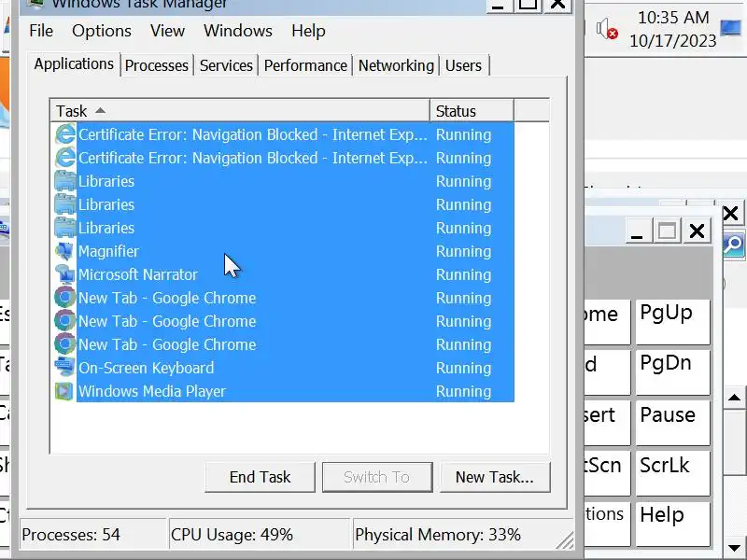Click the third Libraries folder icon
This screenshot has width=747, height=560.
click(65, 228)
